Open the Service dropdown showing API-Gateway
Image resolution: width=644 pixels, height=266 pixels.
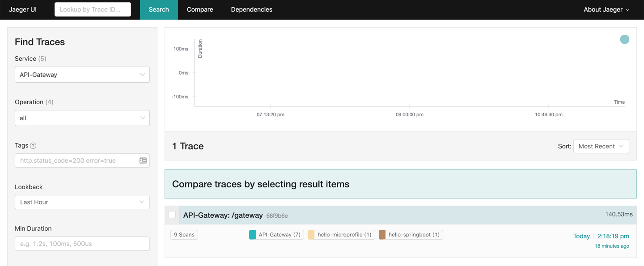(x=82, y=75)
